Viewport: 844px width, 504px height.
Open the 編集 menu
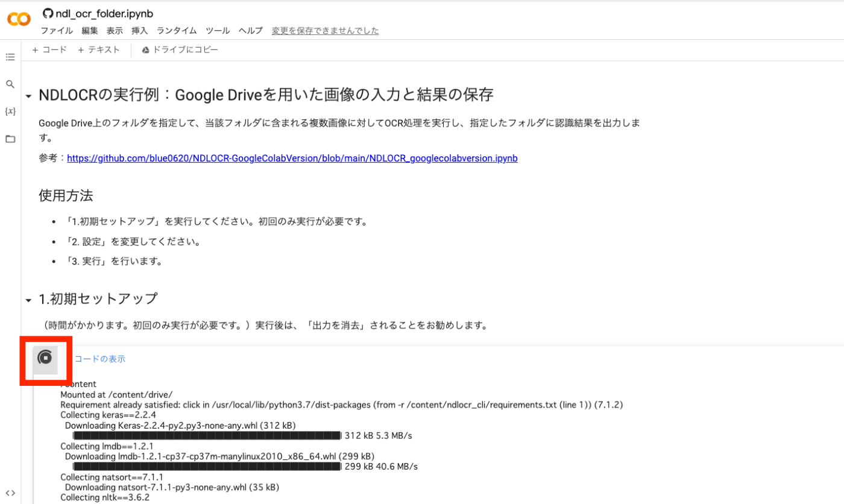coord(90,31)
